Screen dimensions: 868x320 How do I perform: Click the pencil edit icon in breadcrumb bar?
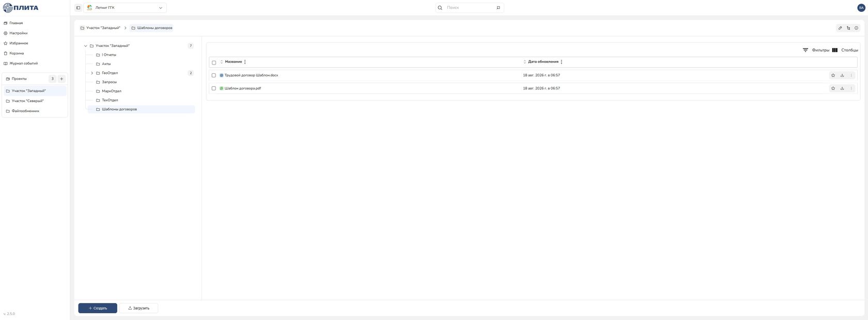tap(840, 28)
